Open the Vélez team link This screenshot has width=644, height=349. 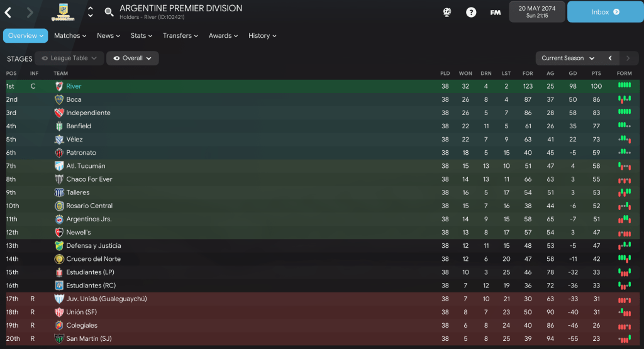pyautogui.click(x=74, y=140)
